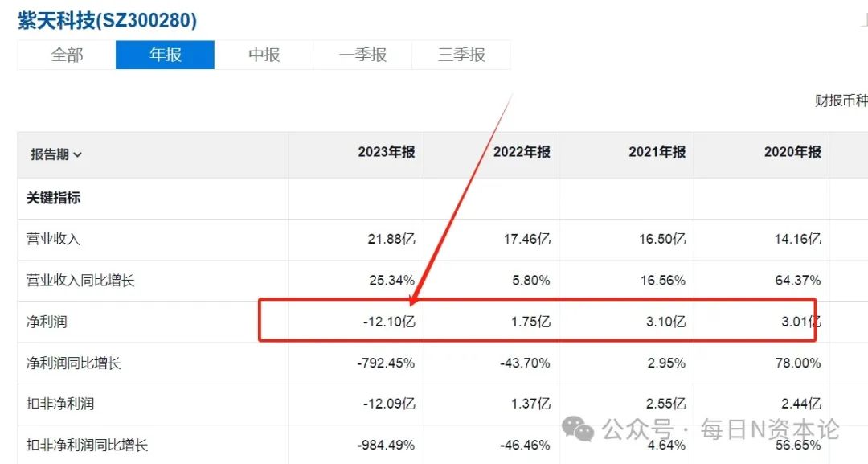This screenshot has height=464, width=868.
Task: Select the 营业收入同比增长 row label
Action: click(x=80, y=280)
